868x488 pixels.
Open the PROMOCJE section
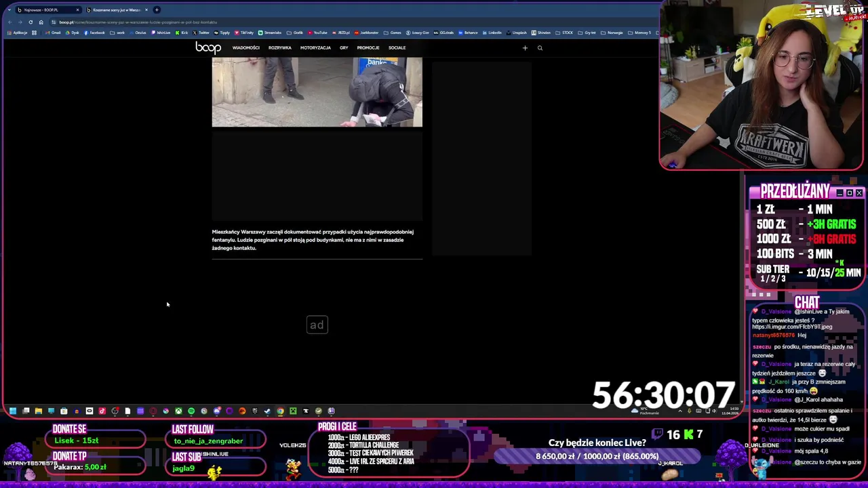pos(368,47)
